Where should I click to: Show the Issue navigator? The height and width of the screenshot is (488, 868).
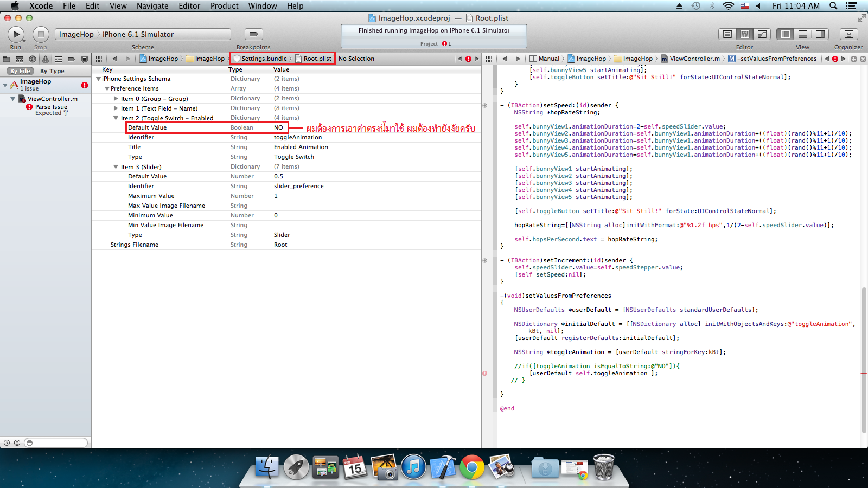(46, 59)
